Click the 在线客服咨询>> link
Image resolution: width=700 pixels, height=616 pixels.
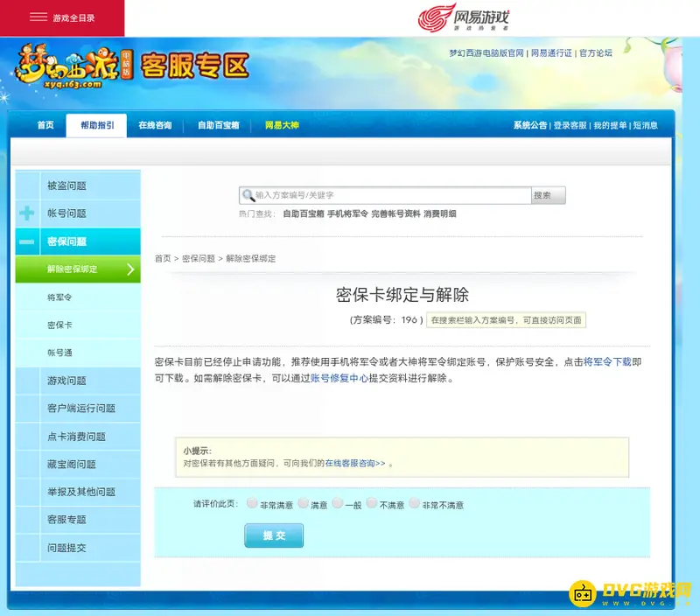pyautogui.click(x=355, y=464)
